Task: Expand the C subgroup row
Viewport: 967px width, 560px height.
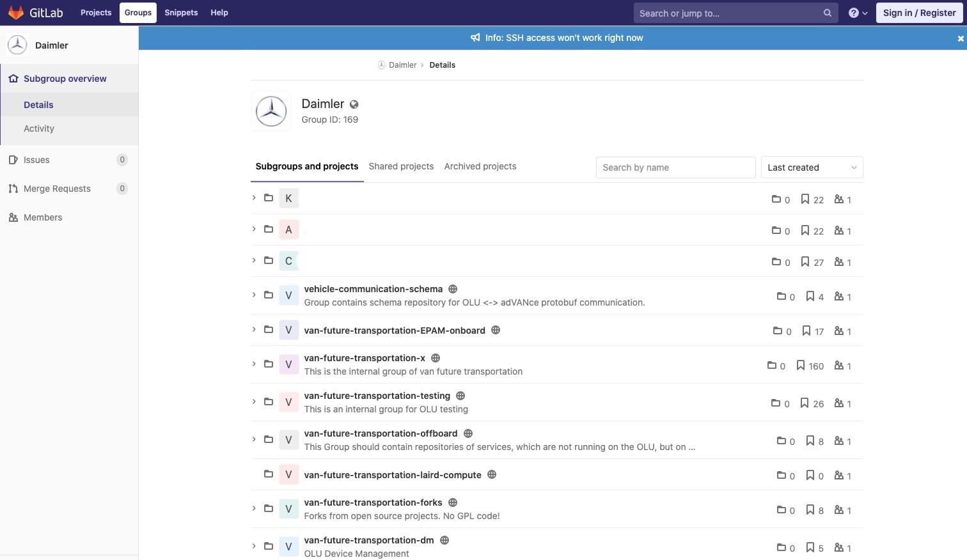Action: pos(254,260)
